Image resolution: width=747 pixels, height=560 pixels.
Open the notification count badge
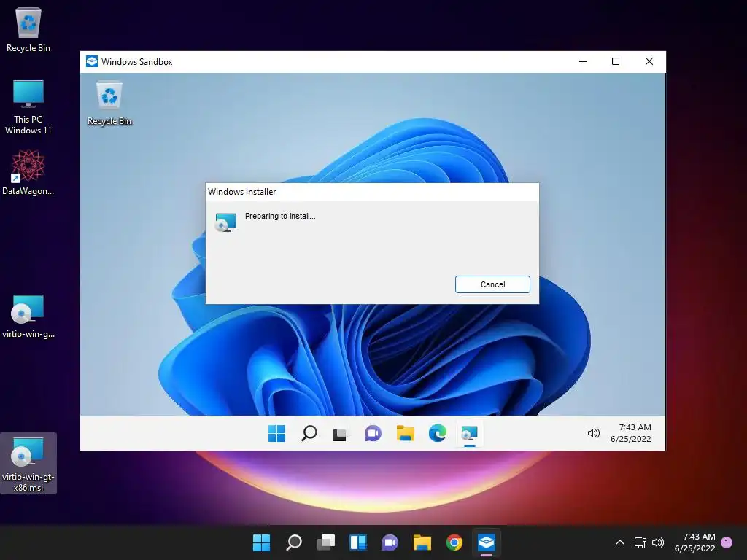727,542
